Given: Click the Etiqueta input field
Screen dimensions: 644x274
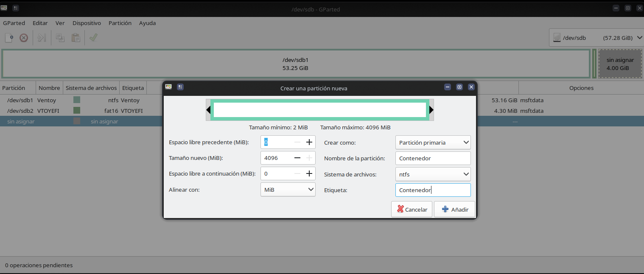Looking at the screenshot, I should pyautogui.click(x=433, y=190).
